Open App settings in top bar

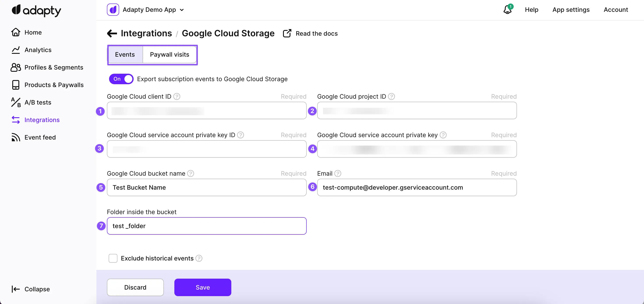(571, 10)
